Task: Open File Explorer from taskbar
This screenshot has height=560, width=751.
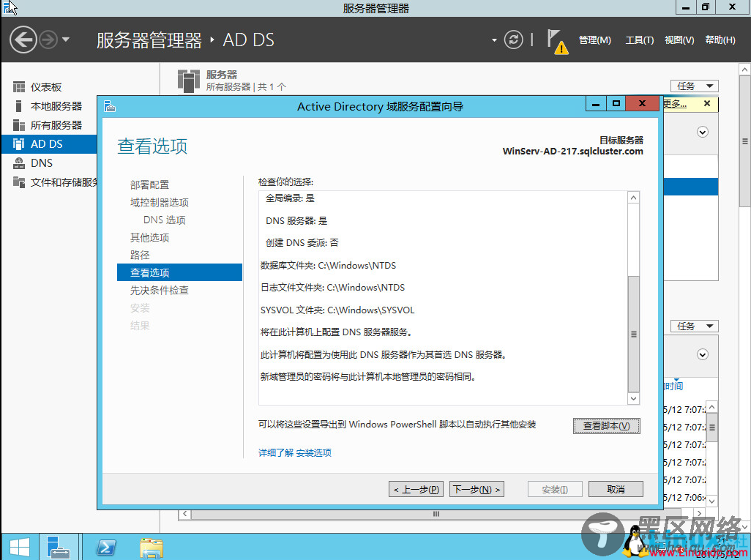Action: pos(152,548)
